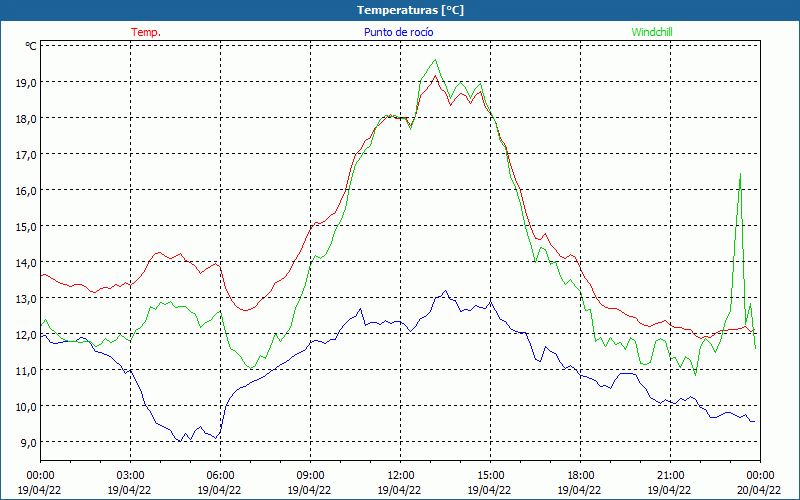Select the green Windchill legend label
Image resolution: width=800 pixels, height=500 pixels.
[x=652, y=32]
